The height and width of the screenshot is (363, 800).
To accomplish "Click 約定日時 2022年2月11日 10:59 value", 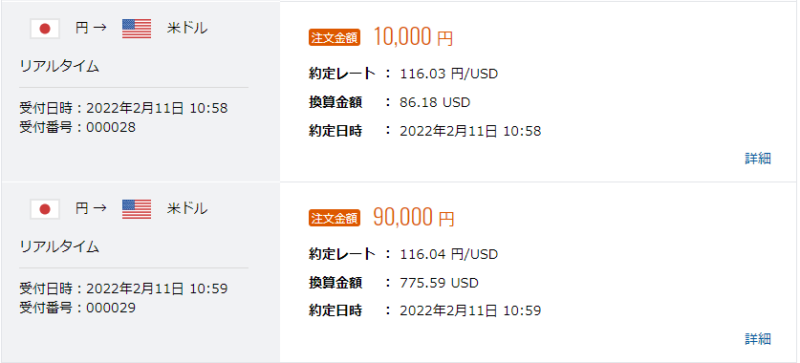I will 470,310.
